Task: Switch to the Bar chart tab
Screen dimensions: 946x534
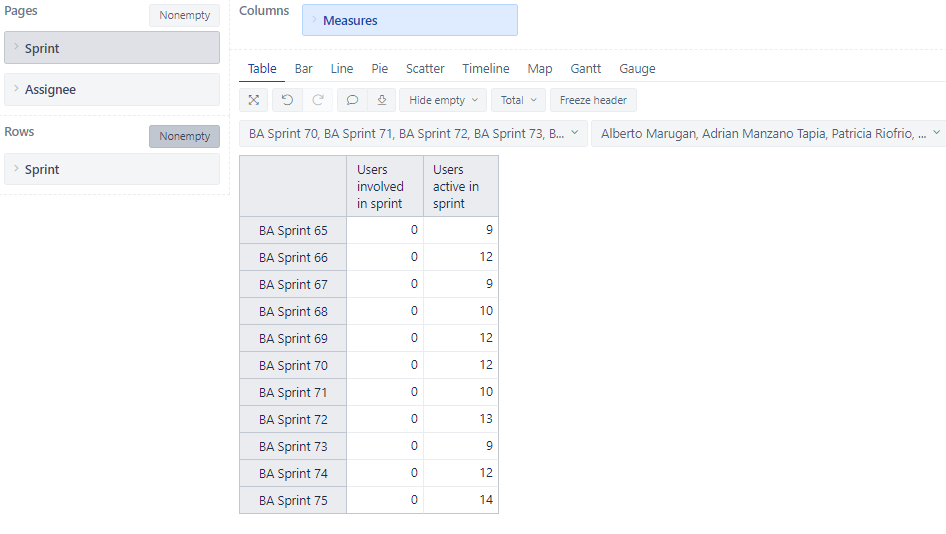Action: (x=303, y=69)
